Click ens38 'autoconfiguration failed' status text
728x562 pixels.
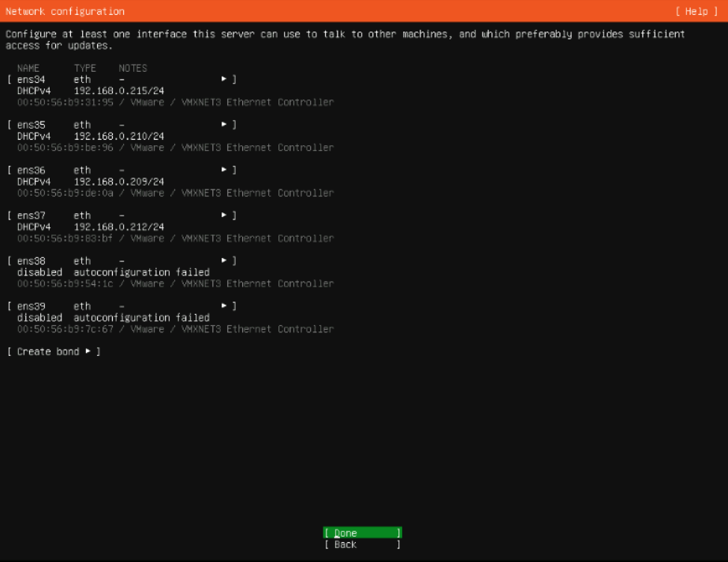click(x=142, y=272)
